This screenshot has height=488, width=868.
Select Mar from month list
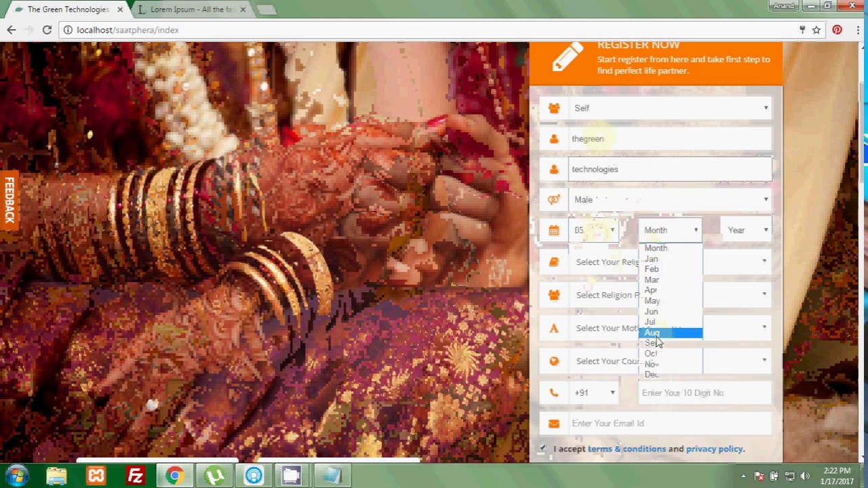click(x=671, y=280)
